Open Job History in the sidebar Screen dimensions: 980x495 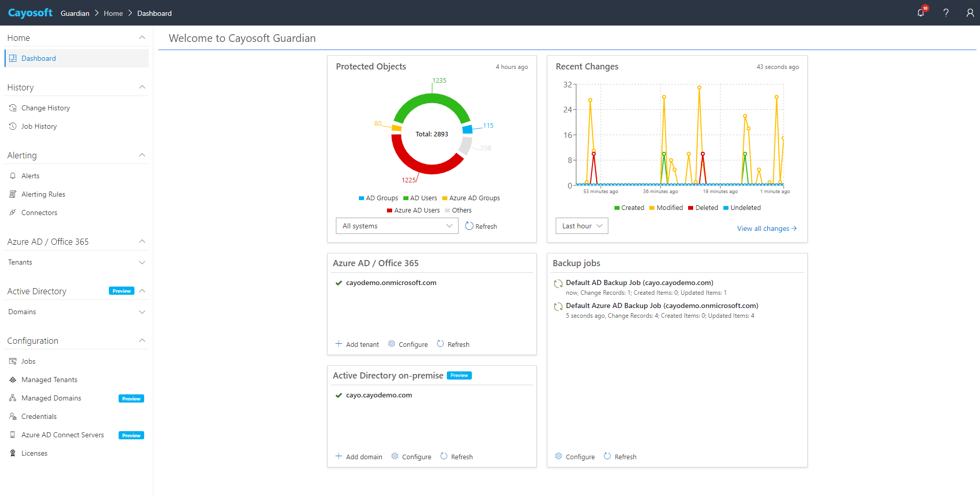[x=39, y=126]
